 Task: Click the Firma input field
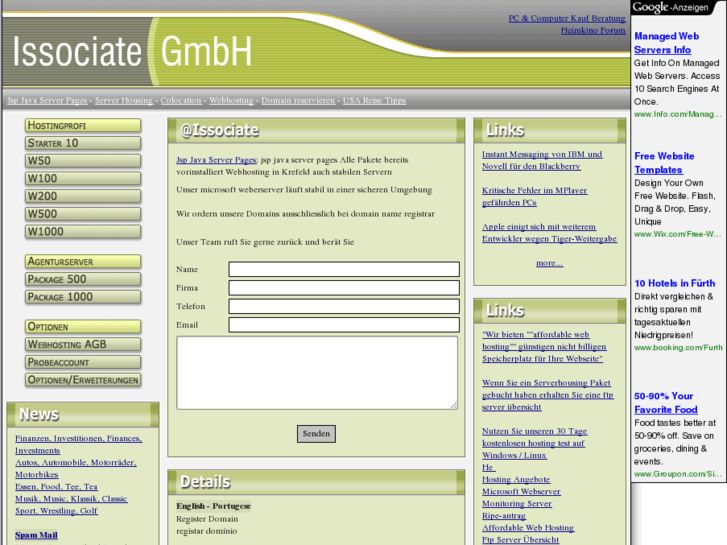click(344, 288)
